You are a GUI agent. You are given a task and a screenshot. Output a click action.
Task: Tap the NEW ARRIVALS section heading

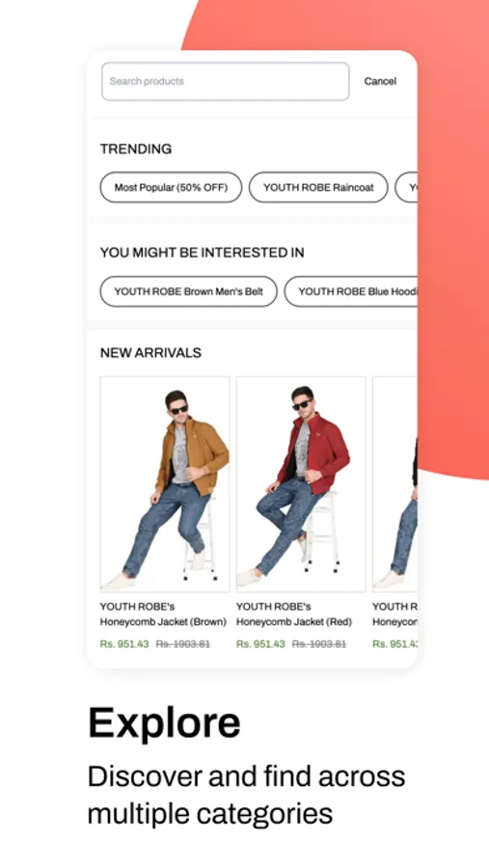coord(150,353)
